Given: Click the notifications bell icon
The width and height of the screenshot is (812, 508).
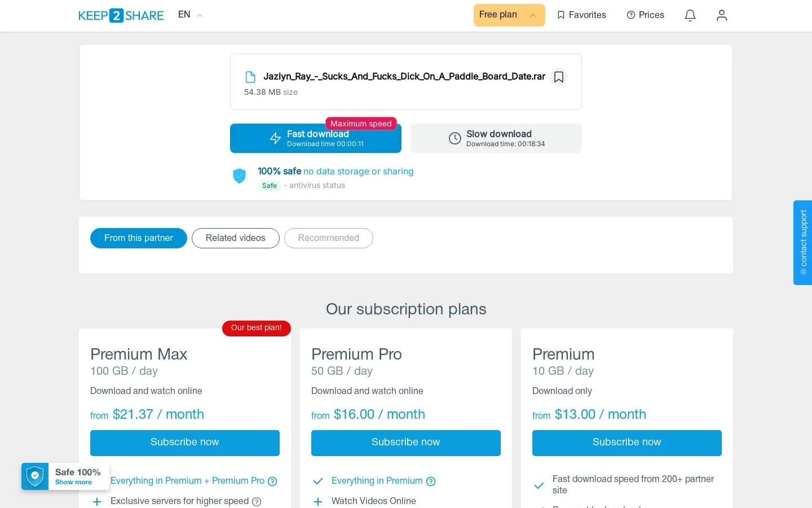Looking at the screenshot, I should coord(690,15).
